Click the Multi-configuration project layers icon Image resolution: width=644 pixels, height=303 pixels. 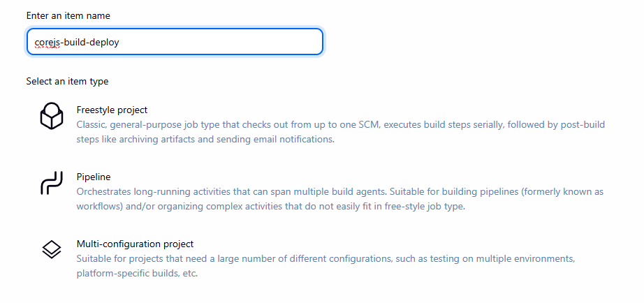coord(52,250)
